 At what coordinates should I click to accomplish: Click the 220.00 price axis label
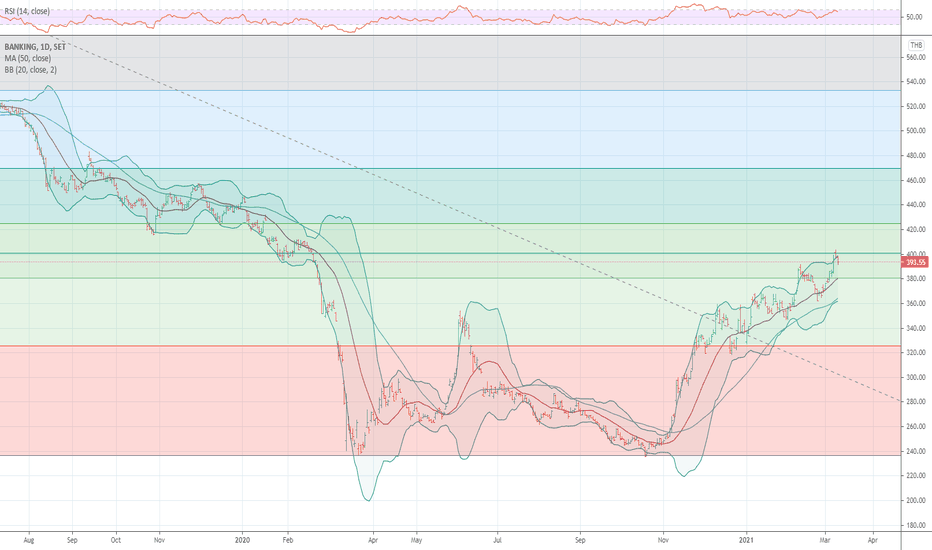tap(916, 476)
